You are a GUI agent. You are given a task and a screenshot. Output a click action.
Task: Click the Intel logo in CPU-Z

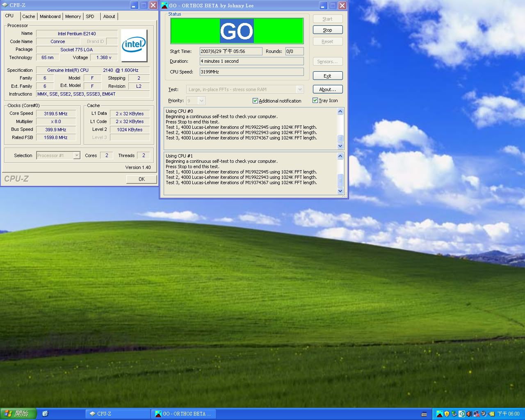pos(134,45)
